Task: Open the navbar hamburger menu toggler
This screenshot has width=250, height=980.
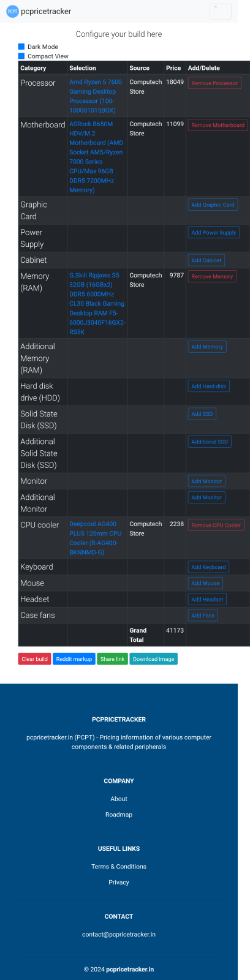Action: coord(221,11)
